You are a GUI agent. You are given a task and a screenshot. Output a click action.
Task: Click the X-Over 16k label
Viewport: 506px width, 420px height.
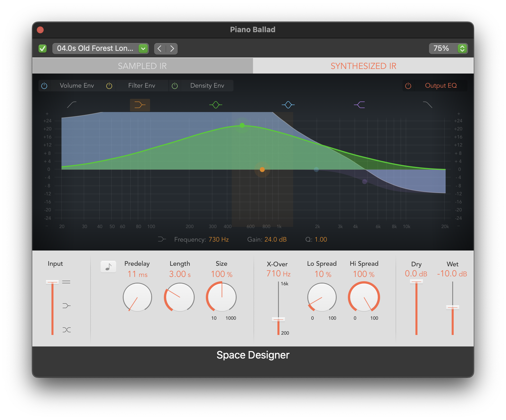[285, 284]
